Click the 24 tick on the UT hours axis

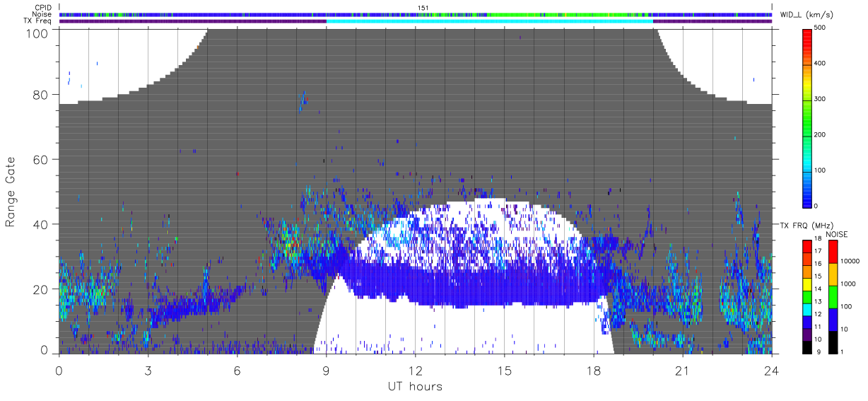click(772, 371)
